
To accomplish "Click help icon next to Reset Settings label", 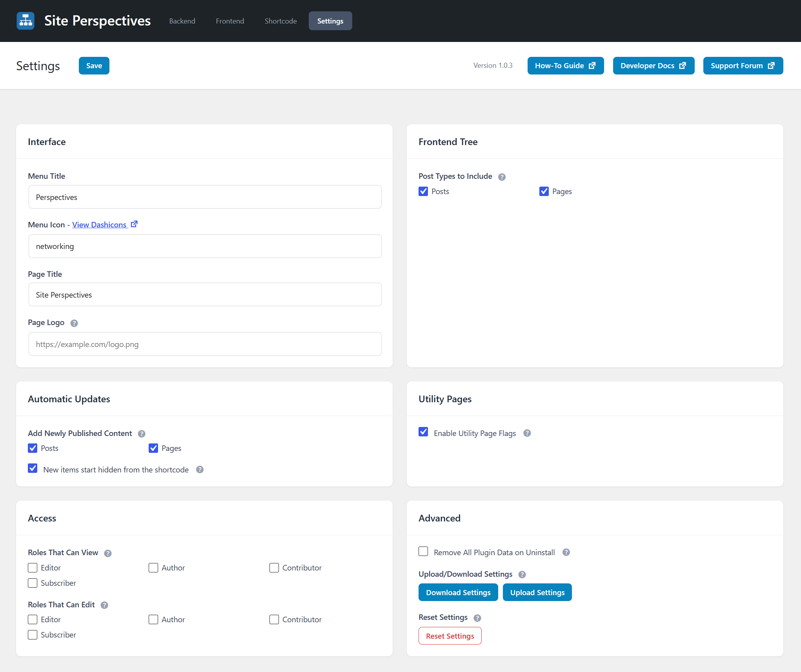I will pyautogui.click(x=477, y=618).
